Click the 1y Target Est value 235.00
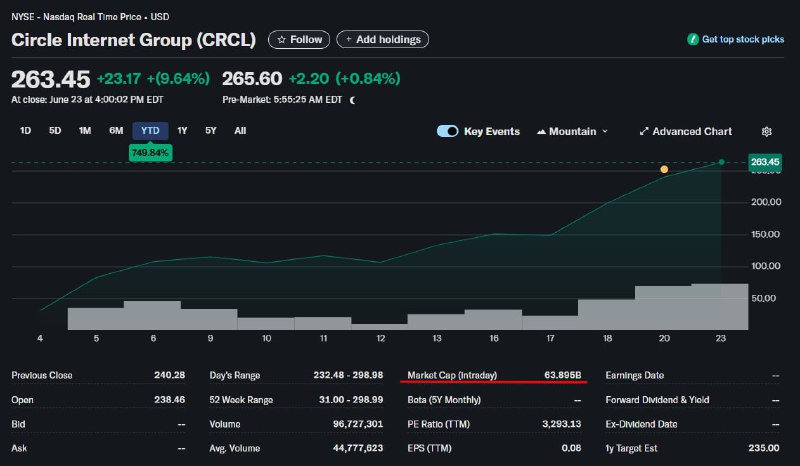Image resolution: width=800 pixels, height=466 pixels. click(764, 448)
